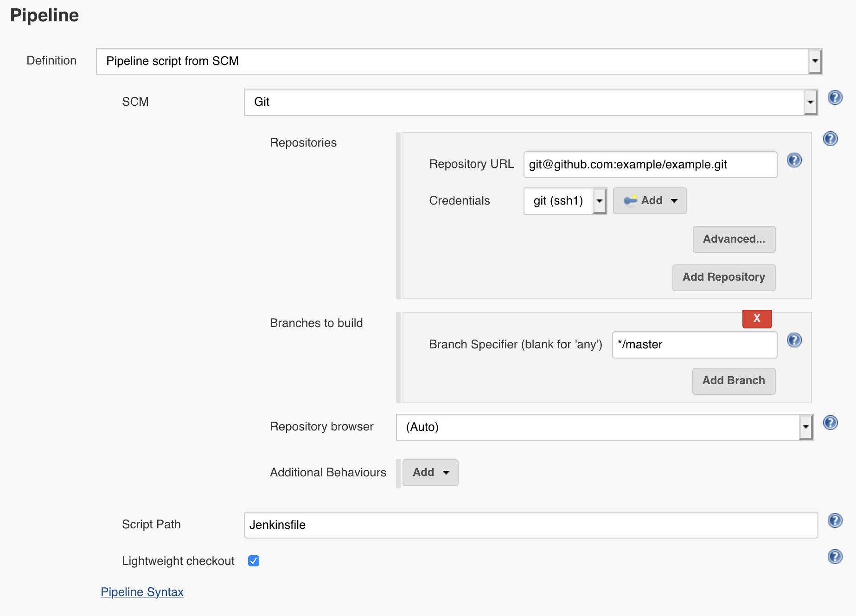The image size is (856, 616).
Task: Delete the master branch specifier with X
Action: coord(757,319)
